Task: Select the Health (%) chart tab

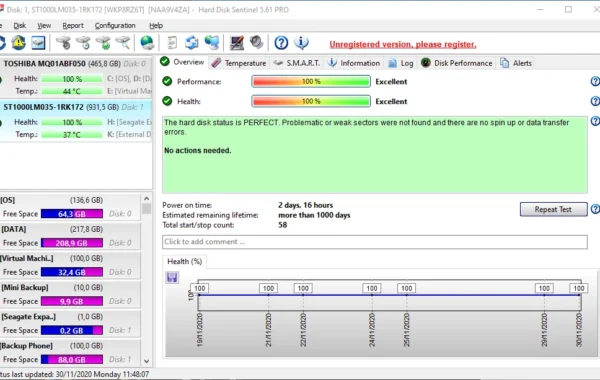Action: [x=184, y=261]
